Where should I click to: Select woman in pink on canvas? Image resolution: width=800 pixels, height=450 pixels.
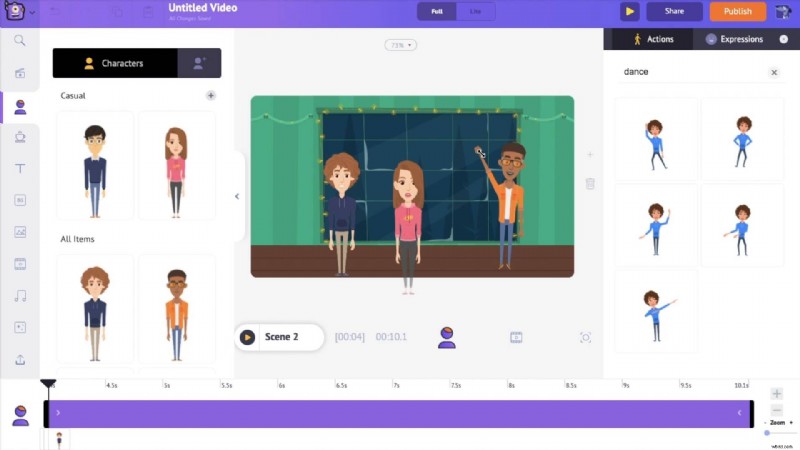[x=408, y=227]
